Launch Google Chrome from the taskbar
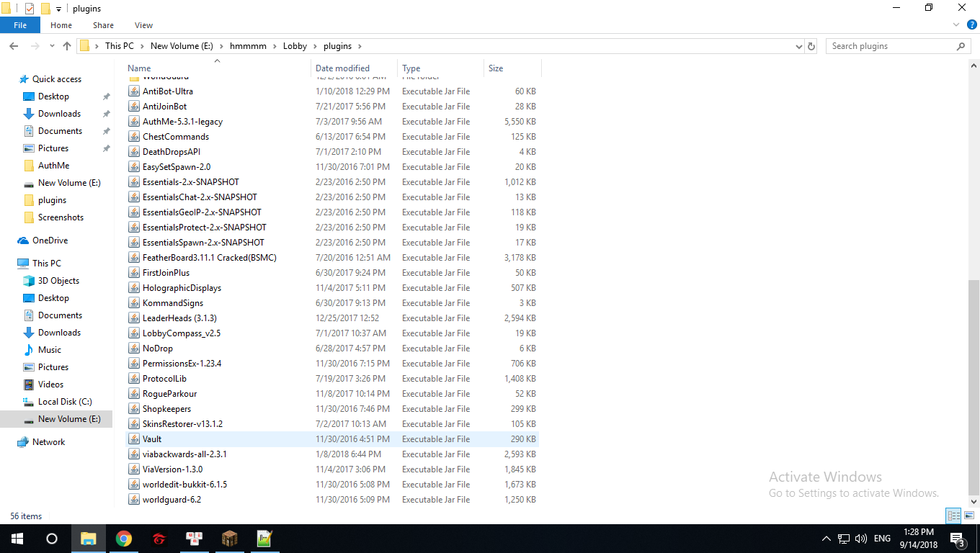The image size is (980, 553). 124,538
